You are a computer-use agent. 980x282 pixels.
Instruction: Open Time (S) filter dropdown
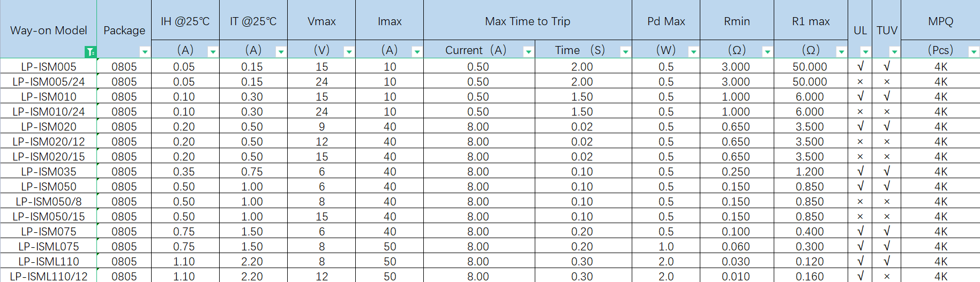(625, 52)
